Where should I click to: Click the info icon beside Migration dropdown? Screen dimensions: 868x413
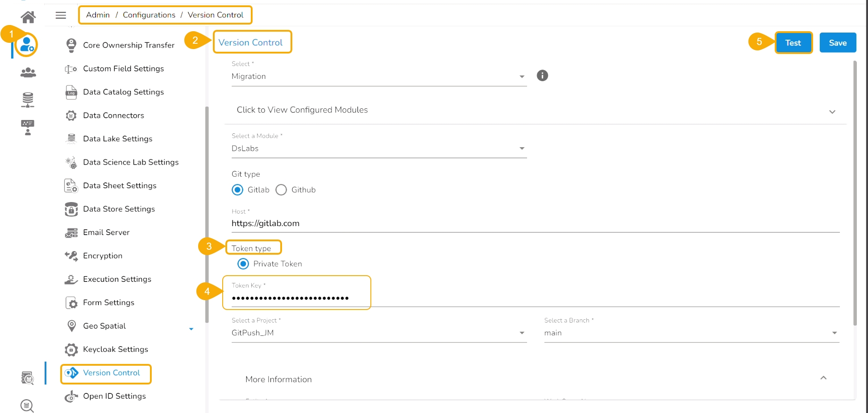[x=542, y=75]
